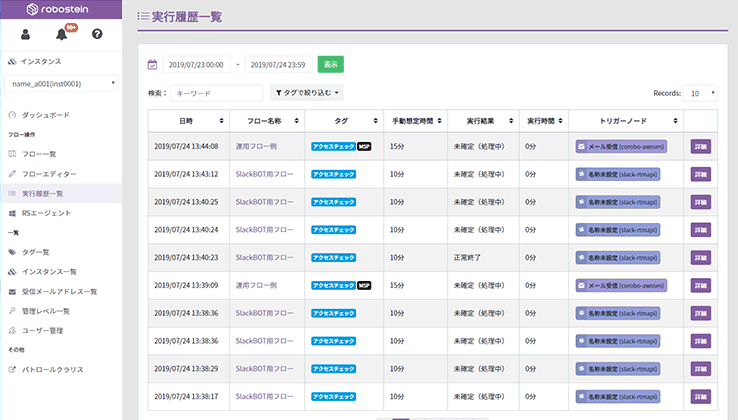Click the robostein logo
The height and width of the screenshot is (420, 738).
point(57,9)
